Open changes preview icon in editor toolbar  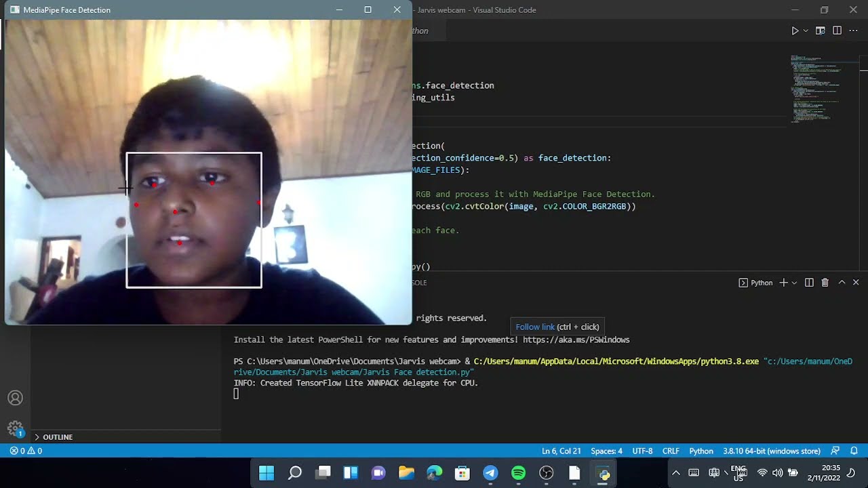820,30
